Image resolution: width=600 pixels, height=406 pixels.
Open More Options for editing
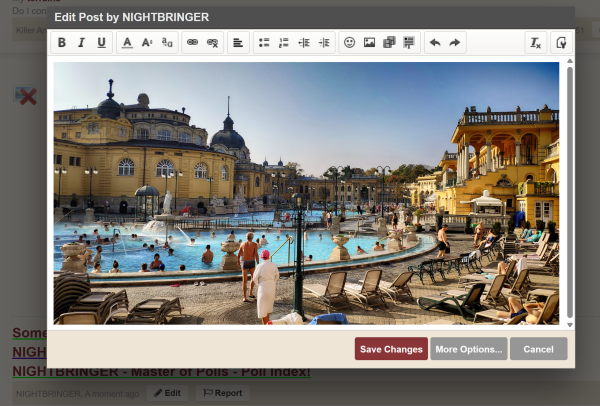[468, 349]
